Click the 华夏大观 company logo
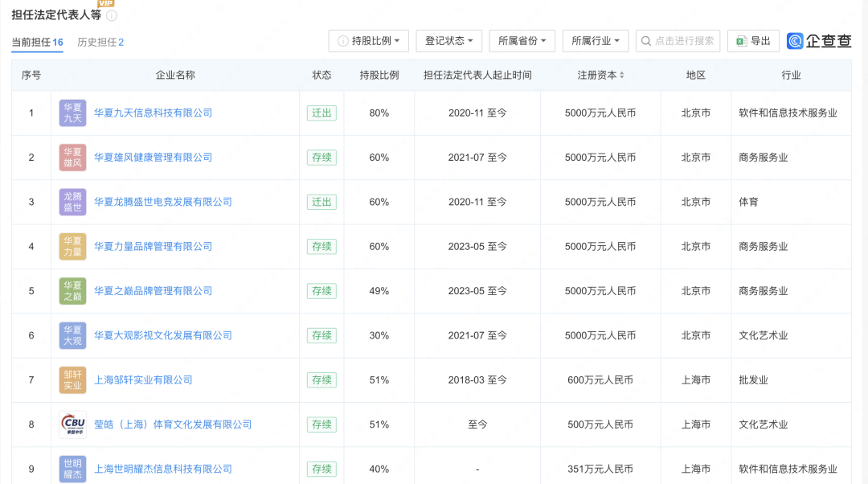This screenshot has width=868, height=484. 72,335
